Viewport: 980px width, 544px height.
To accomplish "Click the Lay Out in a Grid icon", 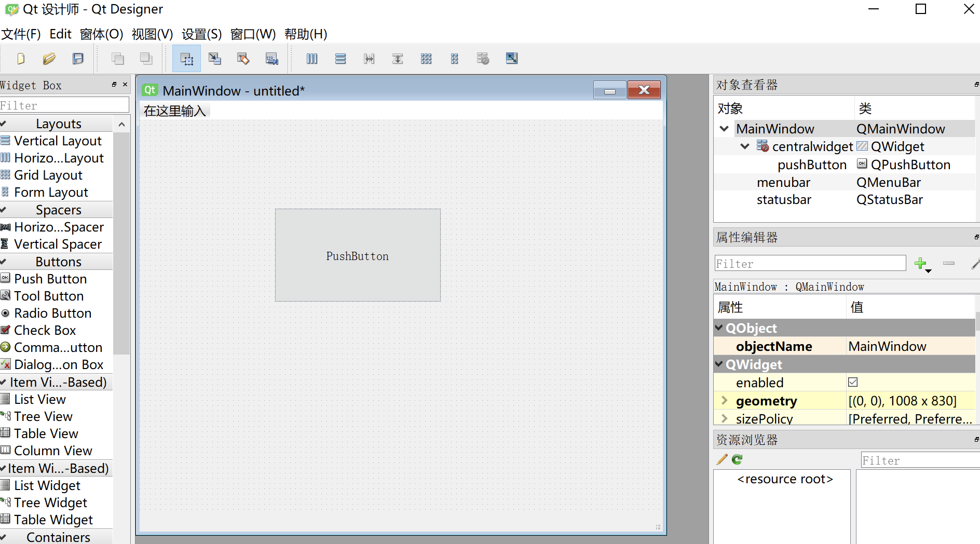I will point(426,58).
